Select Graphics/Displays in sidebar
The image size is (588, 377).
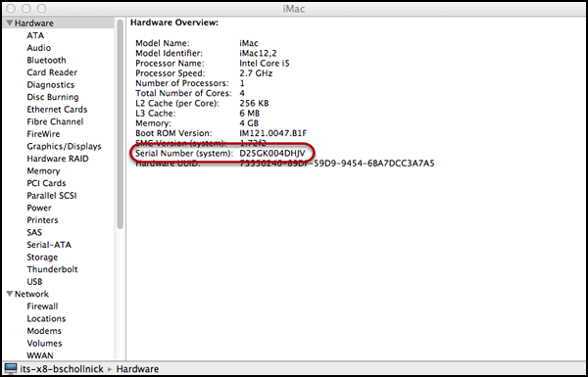coord(64,146)
